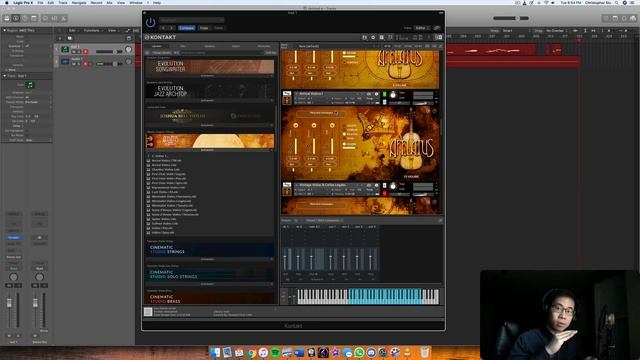Open View menu in Logic tracks area
The width and height of the screenshot is (640, 360).
[x=113, y=31]
